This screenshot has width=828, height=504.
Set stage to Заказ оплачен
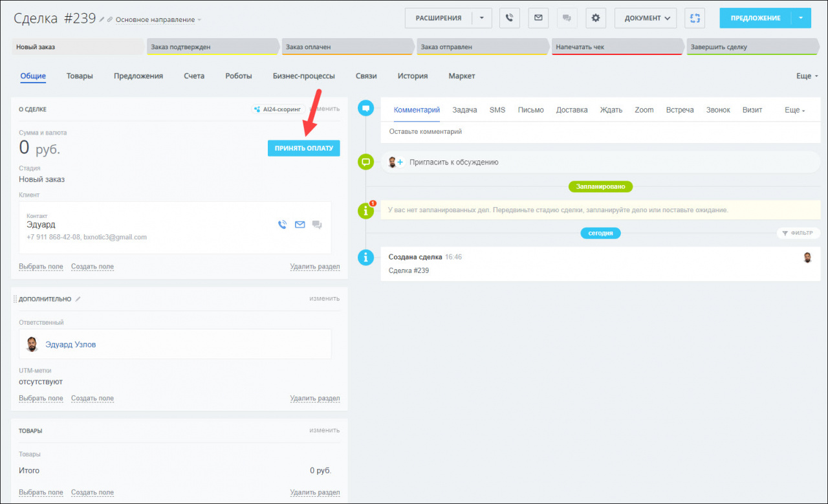point(347,47)
